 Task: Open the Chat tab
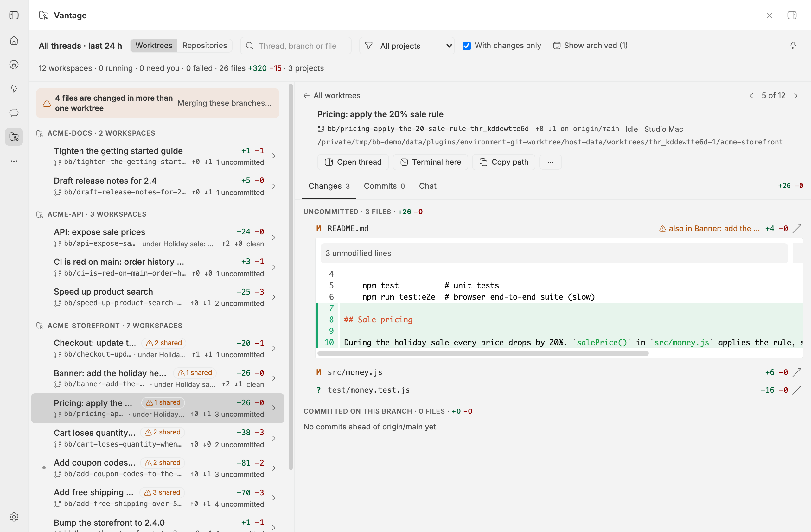427,186
